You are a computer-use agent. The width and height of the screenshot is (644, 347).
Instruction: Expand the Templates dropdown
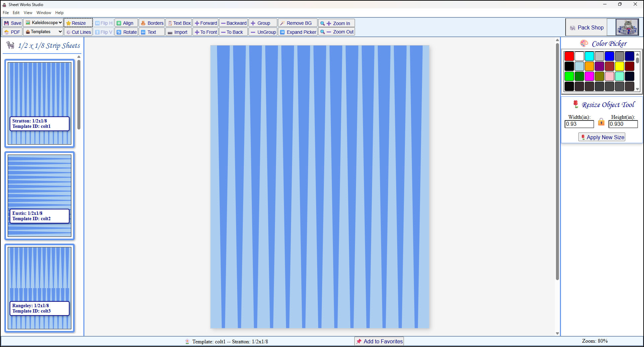click(44, 32)
